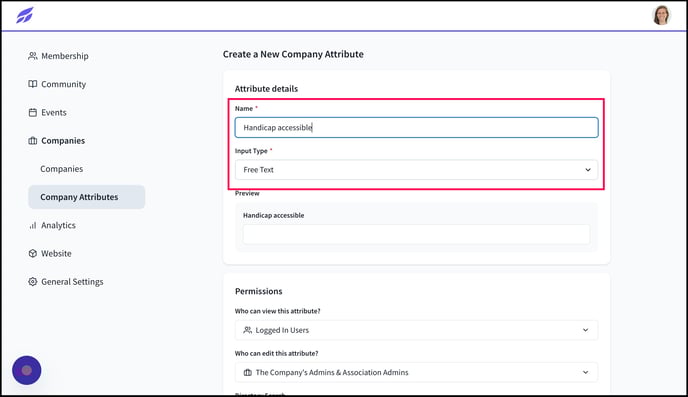Click the Permissions heading

(258, 291)
